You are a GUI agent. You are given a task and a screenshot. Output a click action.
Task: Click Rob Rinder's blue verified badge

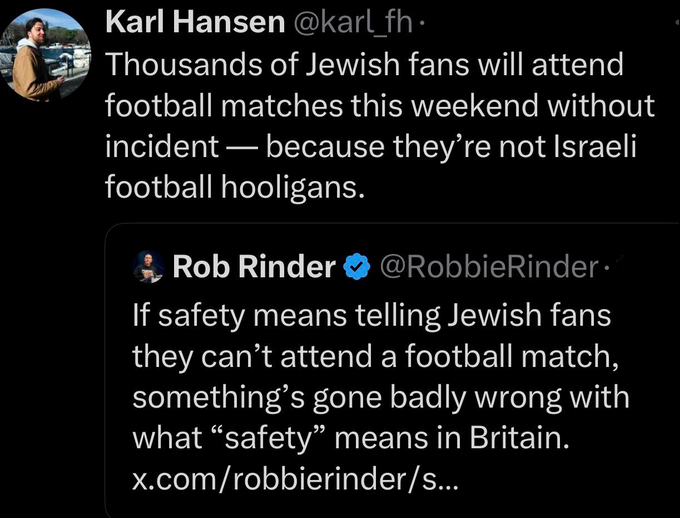click(355, 267)
